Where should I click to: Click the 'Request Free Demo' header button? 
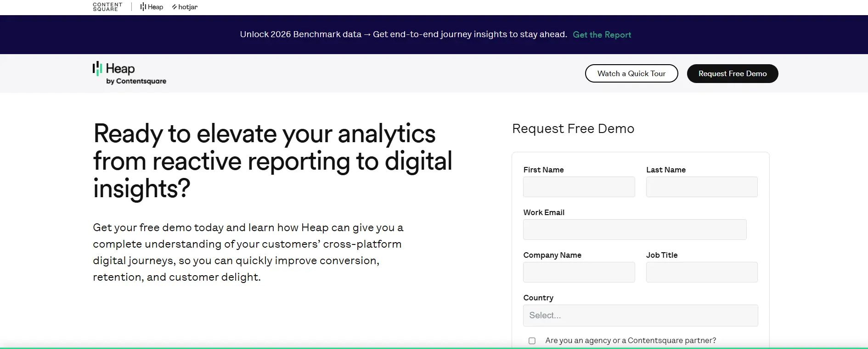733,73
